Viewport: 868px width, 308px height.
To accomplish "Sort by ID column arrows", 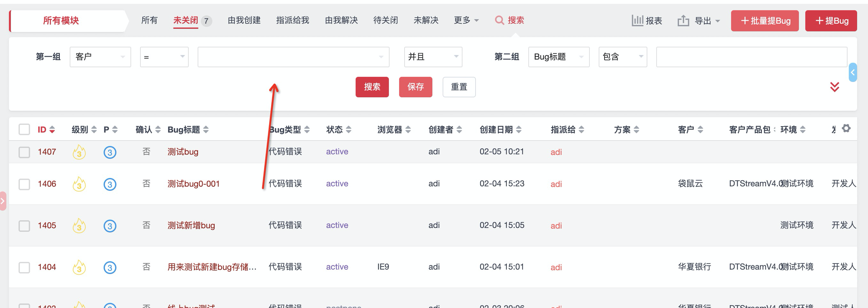I will (x=52, y=130).
